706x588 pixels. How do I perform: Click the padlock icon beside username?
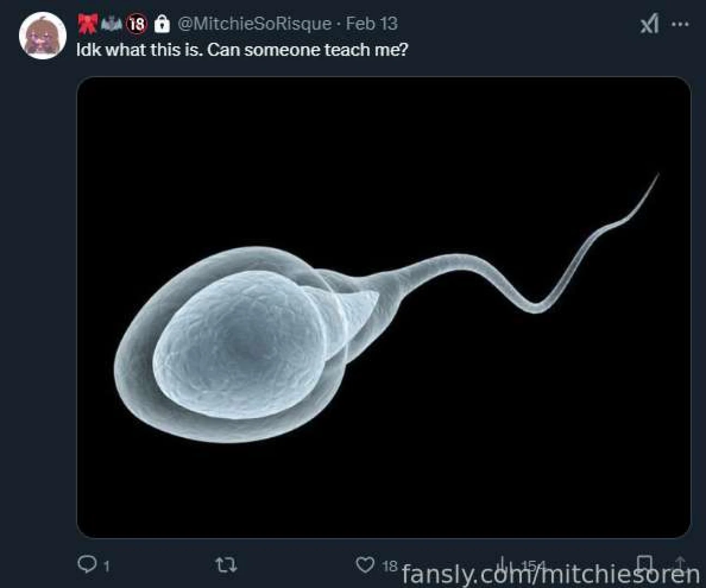coord(162,23)
